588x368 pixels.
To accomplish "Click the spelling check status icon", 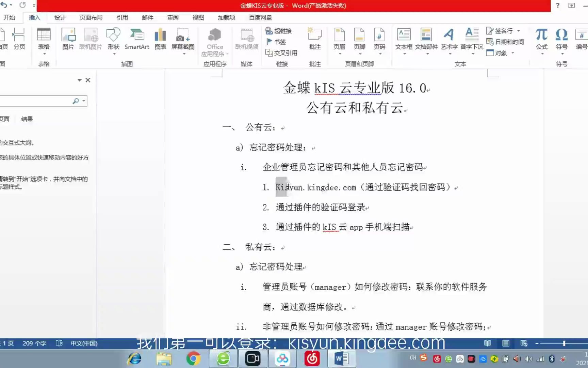I will point(59,343).
